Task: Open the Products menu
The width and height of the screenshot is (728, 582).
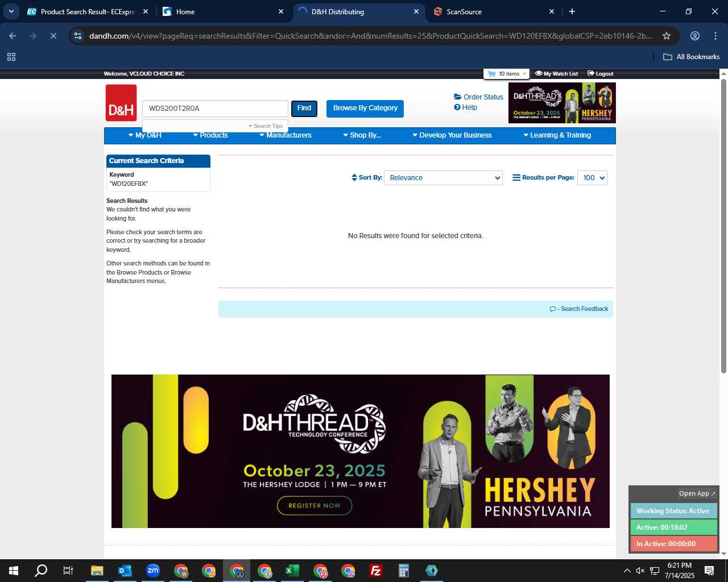Action: (x=210, y=135)
